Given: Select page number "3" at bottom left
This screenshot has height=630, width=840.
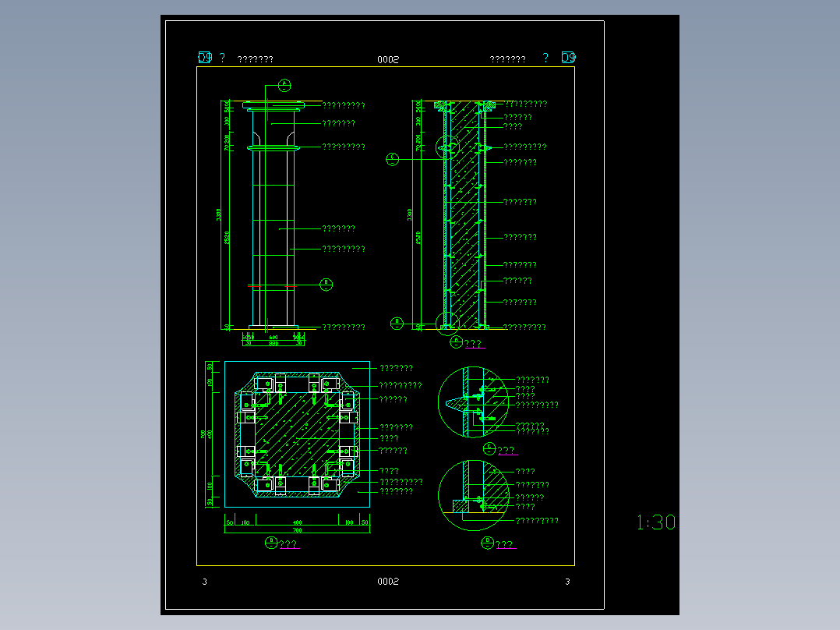Looking at the screenshot, I should [205, 582].
